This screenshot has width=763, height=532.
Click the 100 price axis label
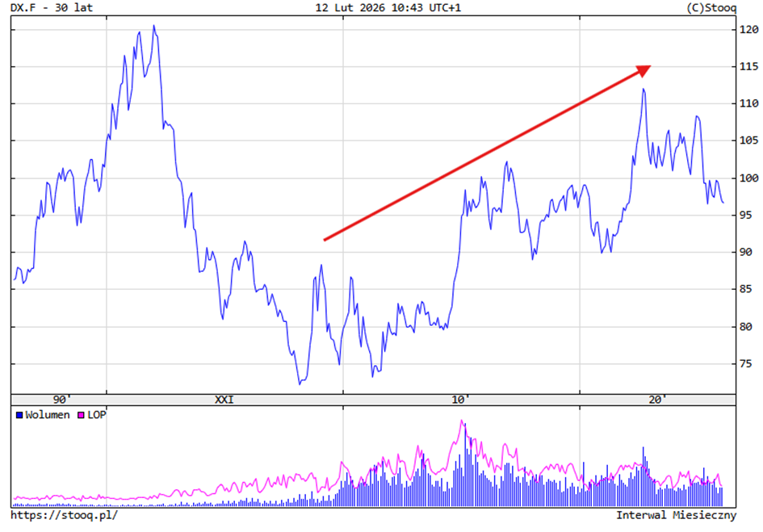point(749,178)
